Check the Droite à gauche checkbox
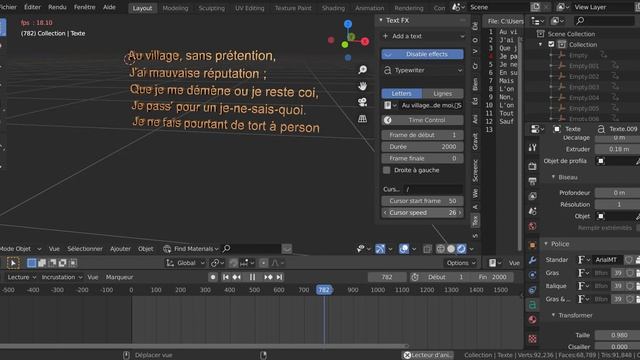640x360 pixels. (x=387, y=170)
